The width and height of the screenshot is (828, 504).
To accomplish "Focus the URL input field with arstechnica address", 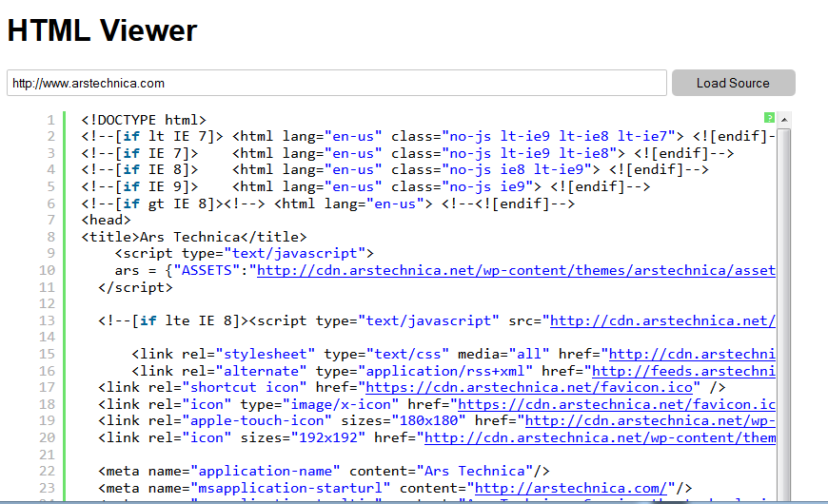I will point(337,83).
